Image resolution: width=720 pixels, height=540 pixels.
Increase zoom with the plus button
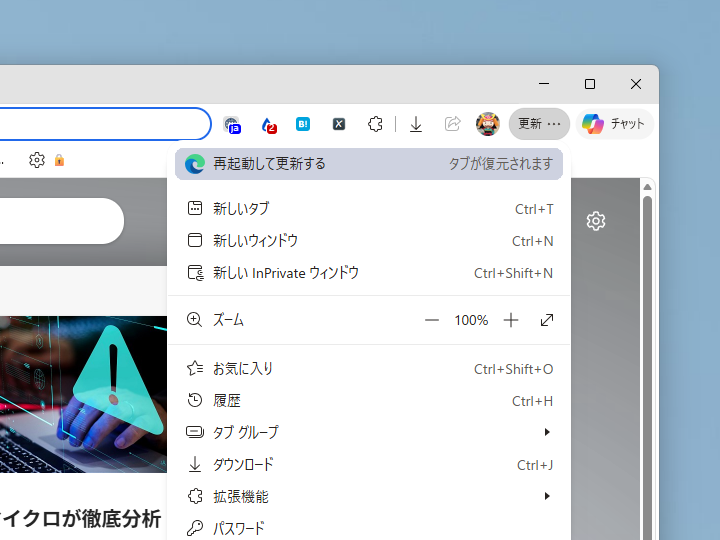[511, 320]
